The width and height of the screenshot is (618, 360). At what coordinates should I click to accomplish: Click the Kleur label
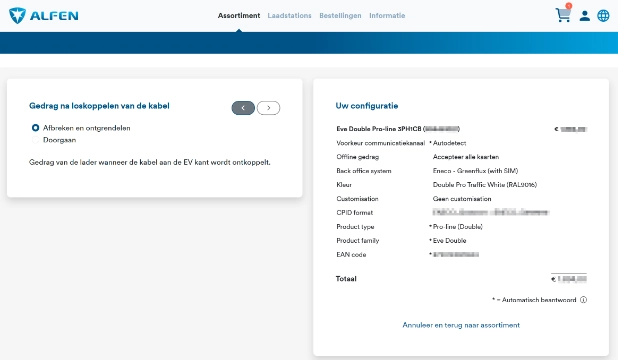coord(344,185)
